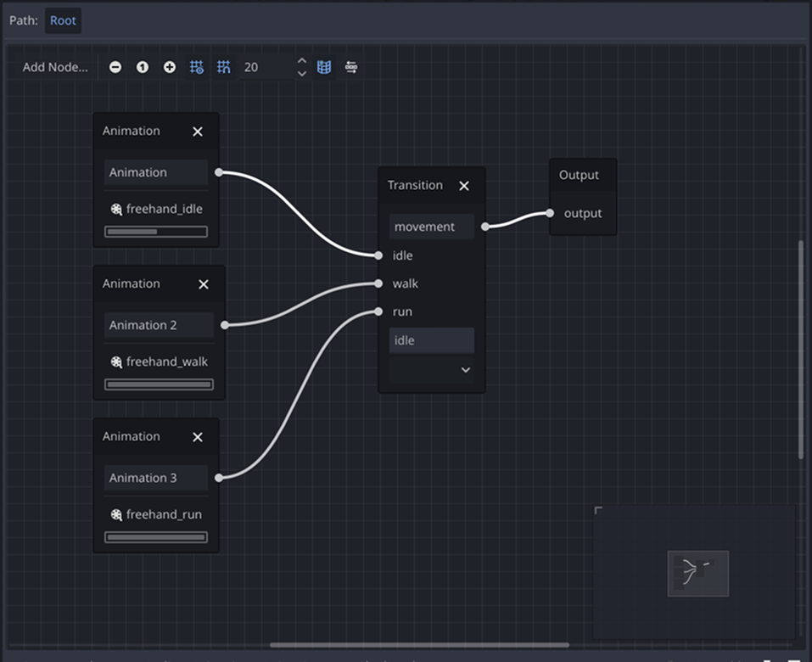Open the freehand_run animation selector
Screen dimensions: 812x662
tap(156, 515)
